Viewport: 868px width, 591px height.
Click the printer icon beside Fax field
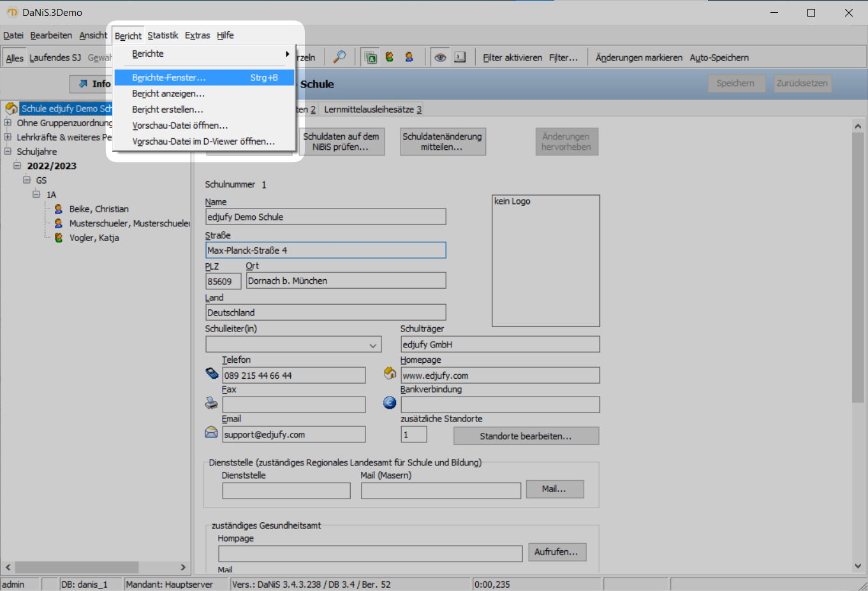click(x=212, y=403)
